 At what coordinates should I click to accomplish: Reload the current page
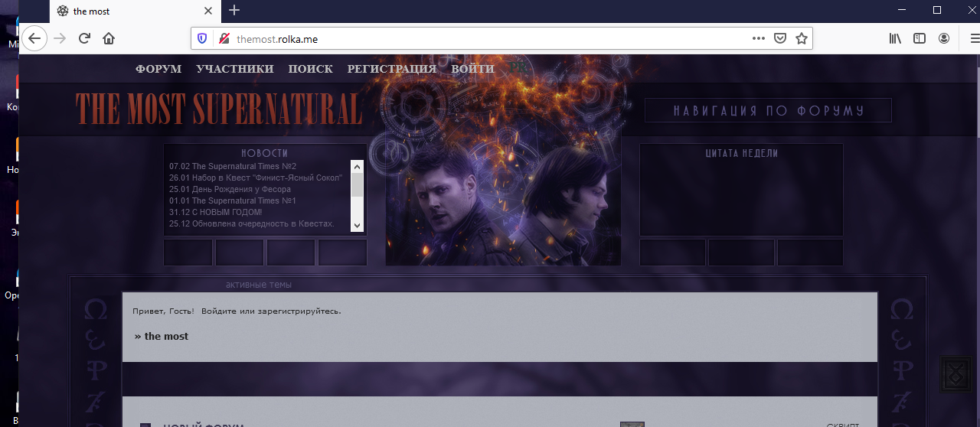(85, 38)
